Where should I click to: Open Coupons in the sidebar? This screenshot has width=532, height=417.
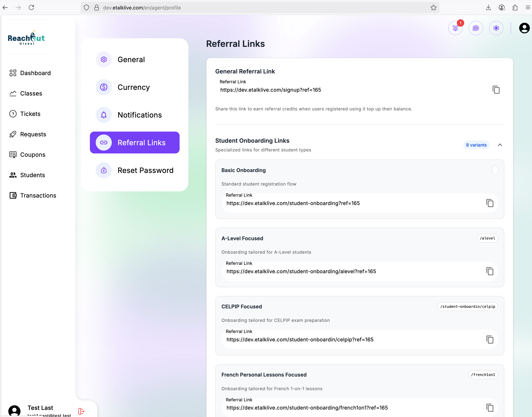click(x=33, y=155)
